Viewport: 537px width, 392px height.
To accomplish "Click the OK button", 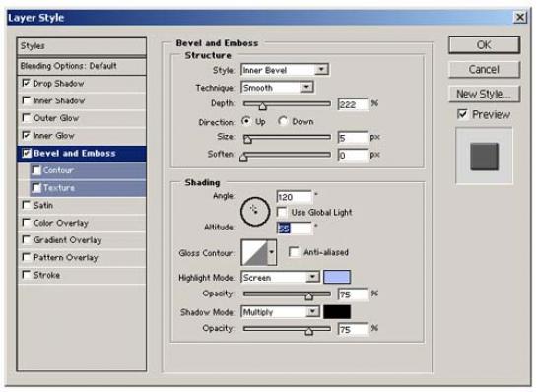I will tap(484, 45).
